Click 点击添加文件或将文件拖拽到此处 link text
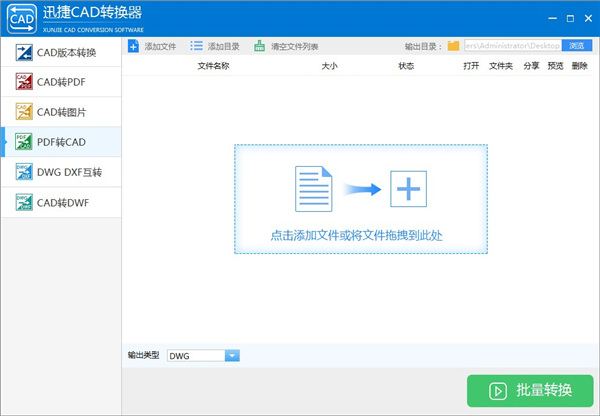The height and width of the screenshot is (416, 600). click(356, 235)
